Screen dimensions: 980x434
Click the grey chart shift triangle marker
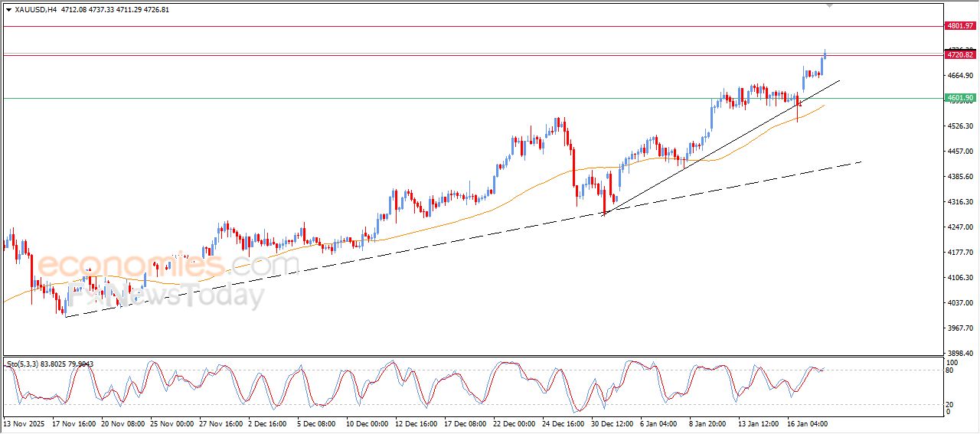coord(829,5)
